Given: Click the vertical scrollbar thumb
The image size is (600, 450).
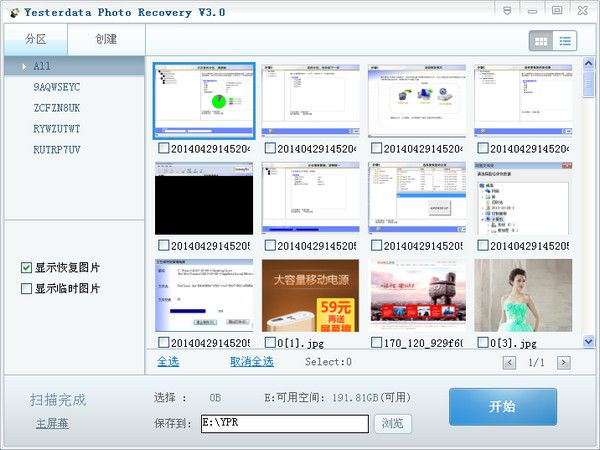Looking at the screenshot, I should (x=589, y=84).
